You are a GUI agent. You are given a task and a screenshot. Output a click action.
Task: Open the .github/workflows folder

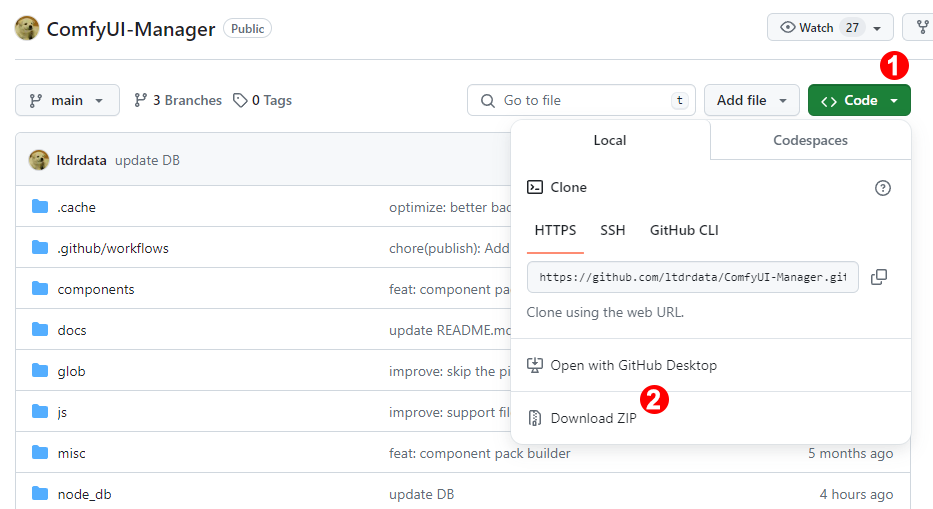tap(113, 248)
